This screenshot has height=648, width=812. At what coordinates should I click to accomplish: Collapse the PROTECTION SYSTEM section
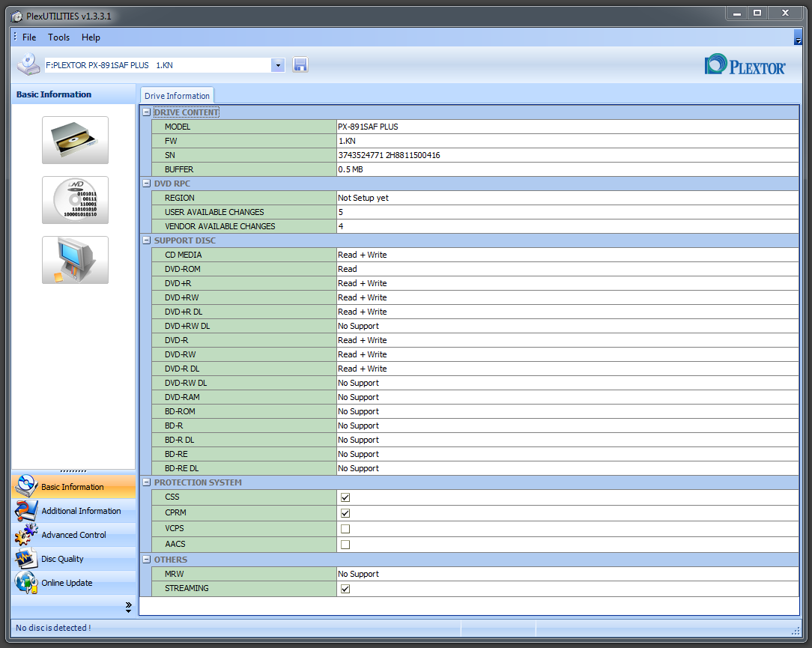[147, 482]
